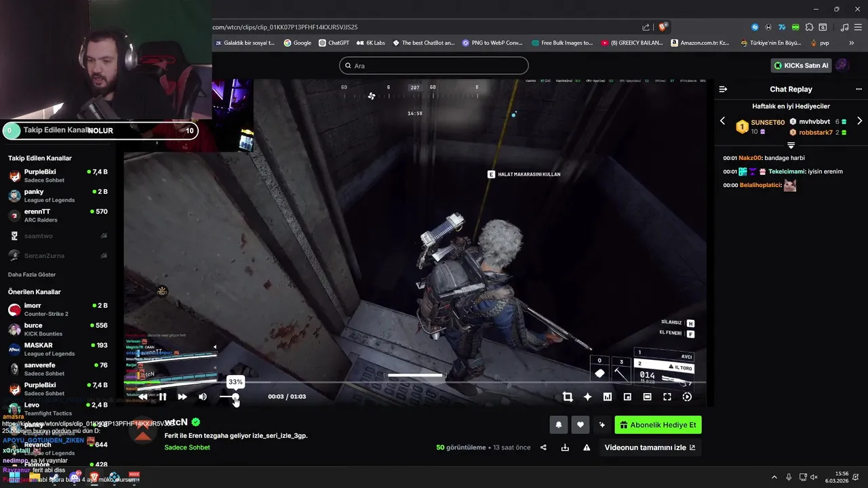Open erennTT channel in sidebar
The width and height of the screenshot is (868, 488).
coord(58,216)
